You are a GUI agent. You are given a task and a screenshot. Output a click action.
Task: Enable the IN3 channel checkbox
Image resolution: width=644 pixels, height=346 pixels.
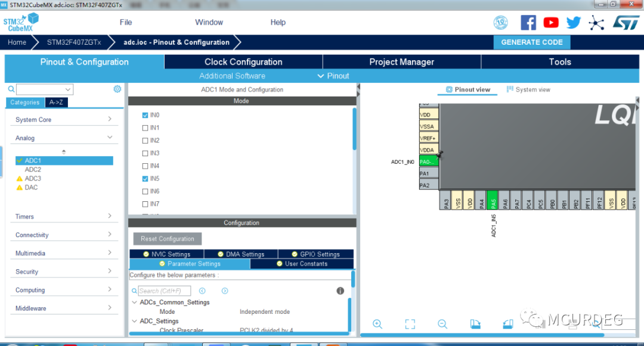pos(145,153)
